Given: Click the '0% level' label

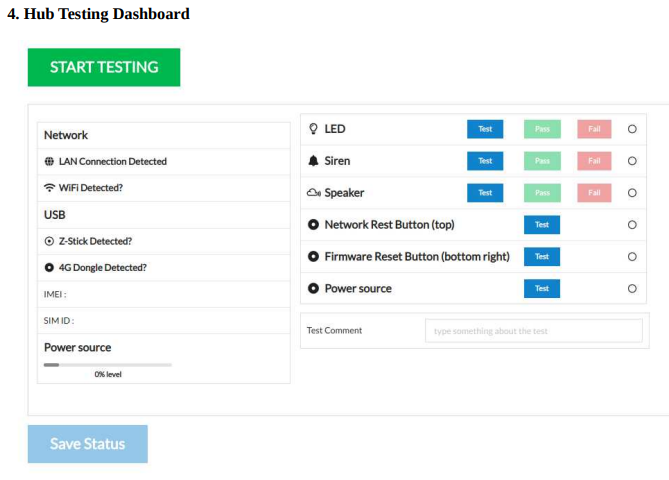Looking at the screenshot, I should tap(108, 374).
